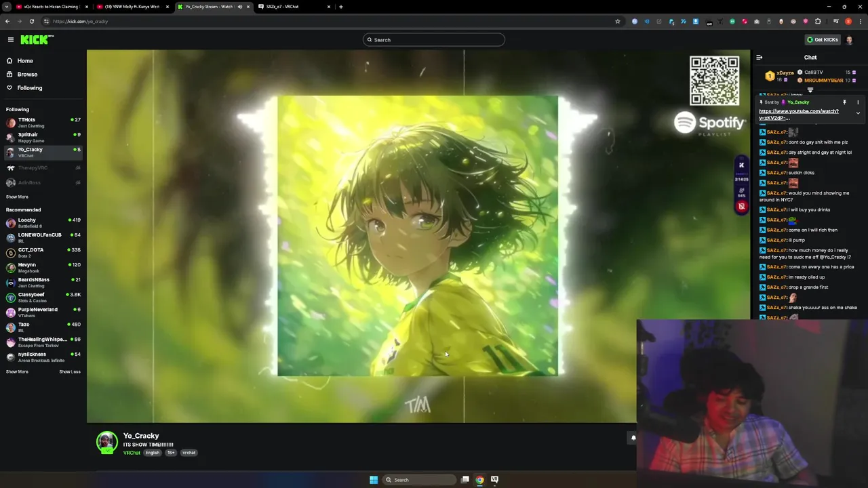Open Classybeef recommended channel
The width and height of the screenshot is (868, 488).
(x=43, y=298)
